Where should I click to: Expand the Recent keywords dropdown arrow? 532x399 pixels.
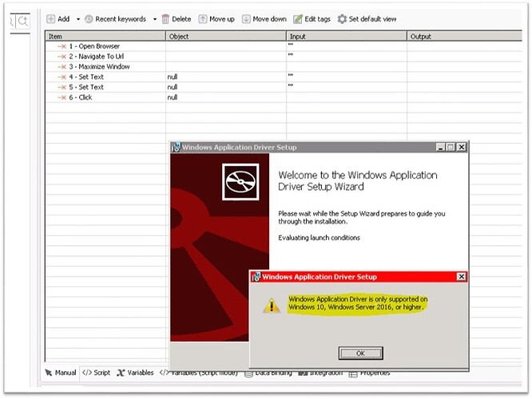point(155,19)
